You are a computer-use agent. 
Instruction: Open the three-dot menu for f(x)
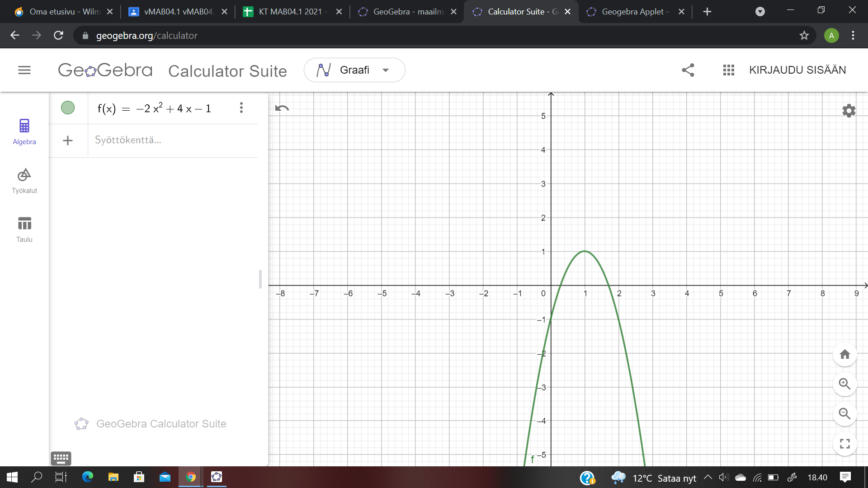coord(241,108)
